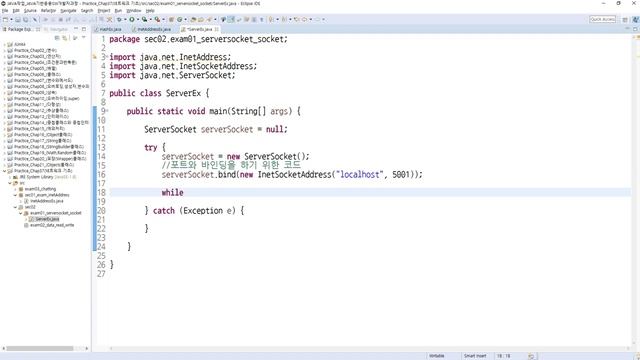
Task: Click the New file toolbar icon
Action: pyautogui.click(x=5, y=19)
